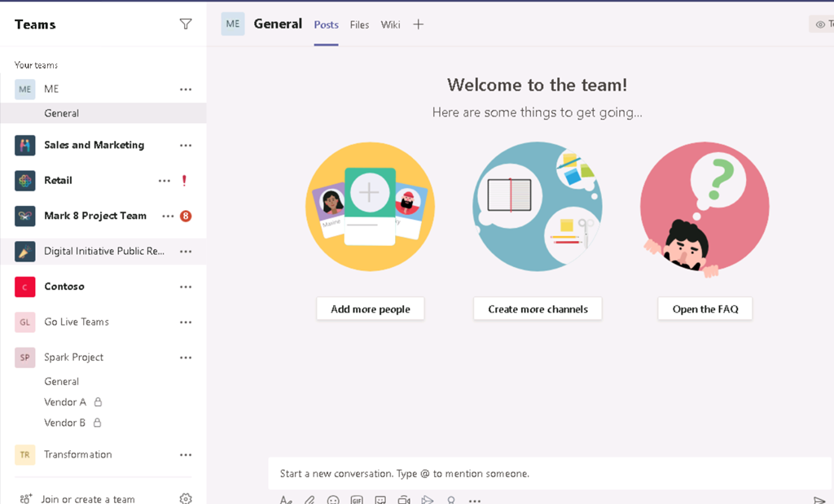Click the blue channels notebook illustration
This screenshot has width=834, height=504.
pos(538,206)
